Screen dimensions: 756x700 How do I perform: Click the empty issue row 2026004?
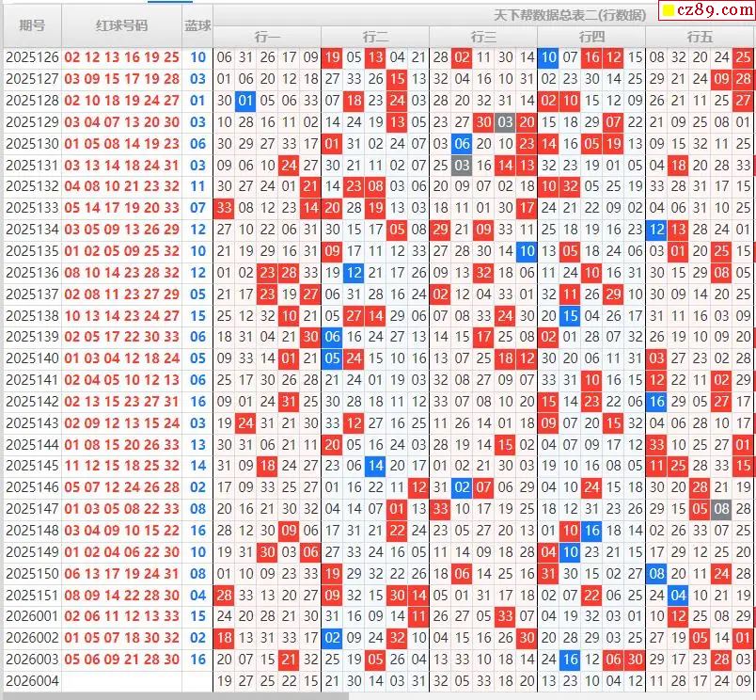tap(32, 681)
